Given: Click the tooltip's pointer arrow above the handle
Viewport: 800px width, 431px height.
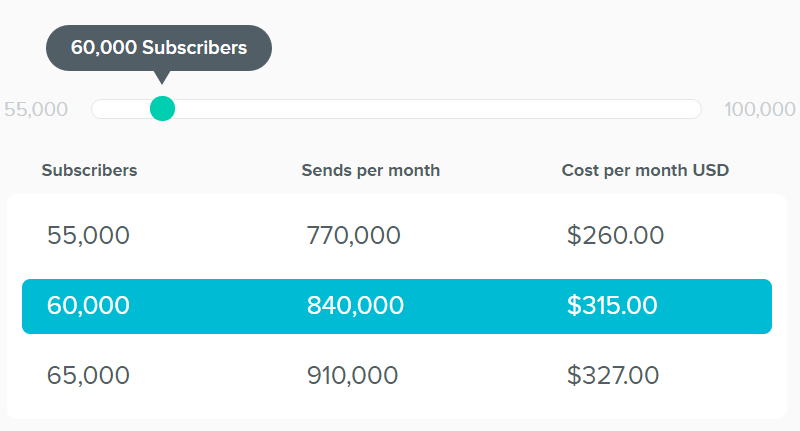Looking at the screenshot, I should click(162, 78).
